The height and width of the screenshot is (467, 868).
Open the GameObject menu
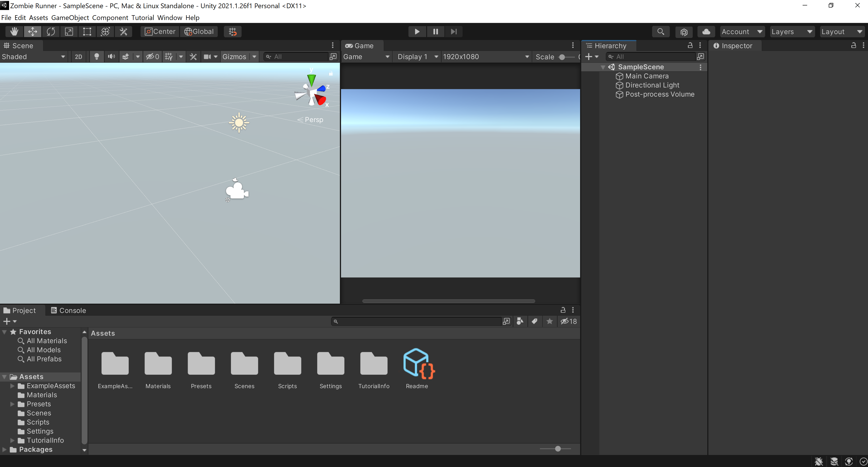click(x=70, y=17)
